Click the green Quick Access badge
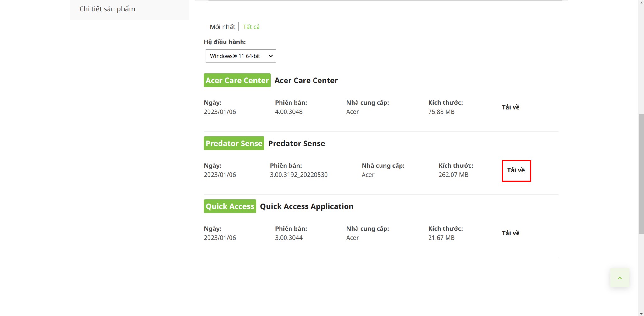The image size is (644, 316). point(230,206)
